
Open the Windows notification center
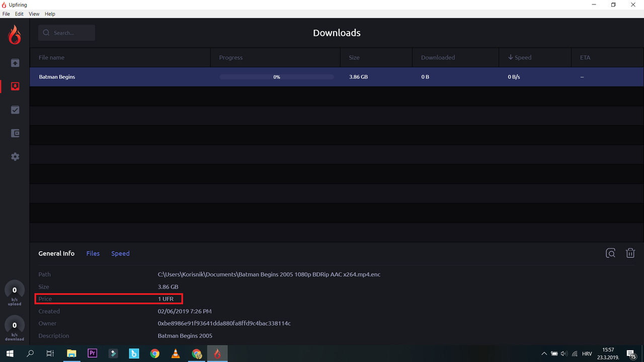(x=631, y=354)
